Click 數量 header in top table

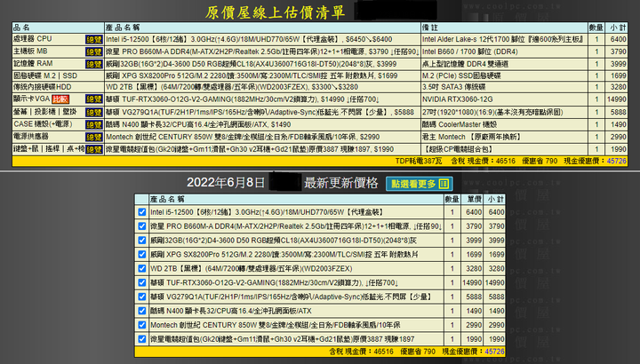(596, 28)
